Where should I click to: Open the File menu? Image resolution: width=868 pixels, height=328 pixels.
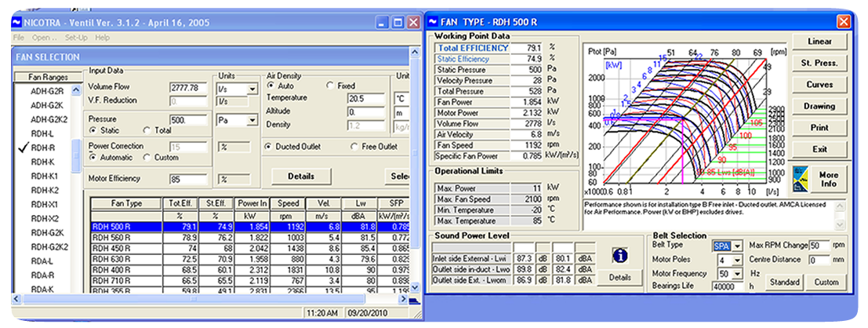tap(19, 38)
